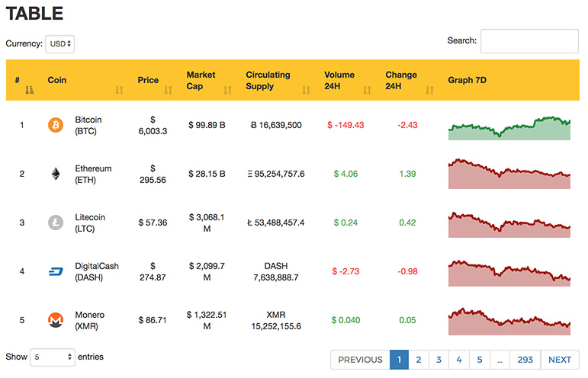Image resolution: width=588 pixels, height=378 pixels.
Task: Click the Litecoin gray logo icon
Action: (56, 223)
